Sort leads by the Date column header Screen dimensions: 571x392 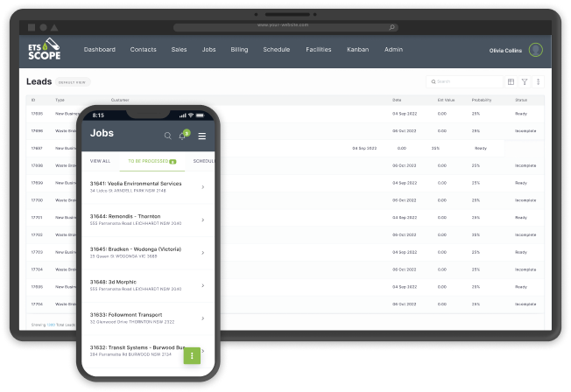tap(397, 100)
